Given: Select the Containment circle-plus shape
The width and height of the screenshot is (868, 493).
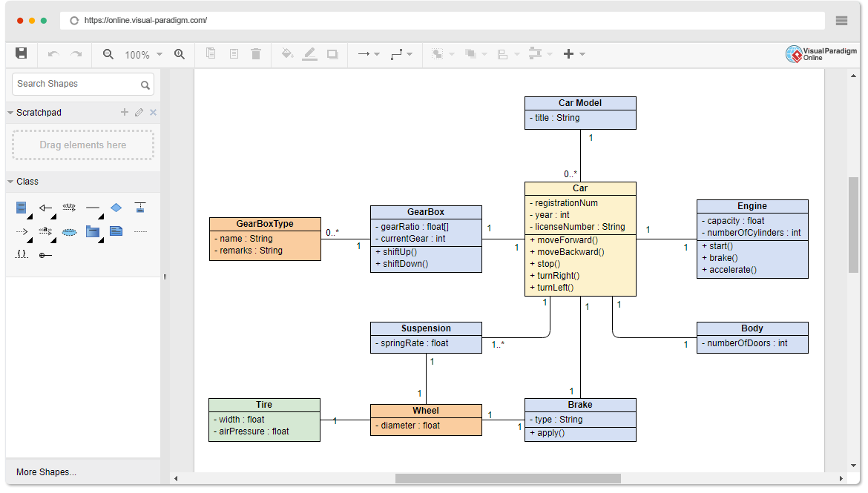Looking at the screenshot, I should [45, 255].
